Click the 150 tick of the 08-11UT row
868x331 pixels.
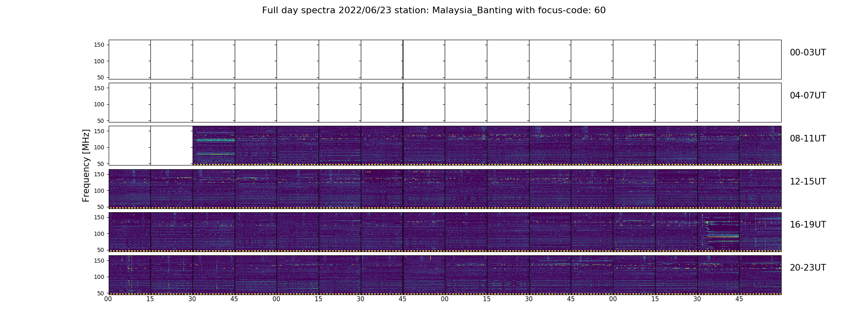click(100, 131)
